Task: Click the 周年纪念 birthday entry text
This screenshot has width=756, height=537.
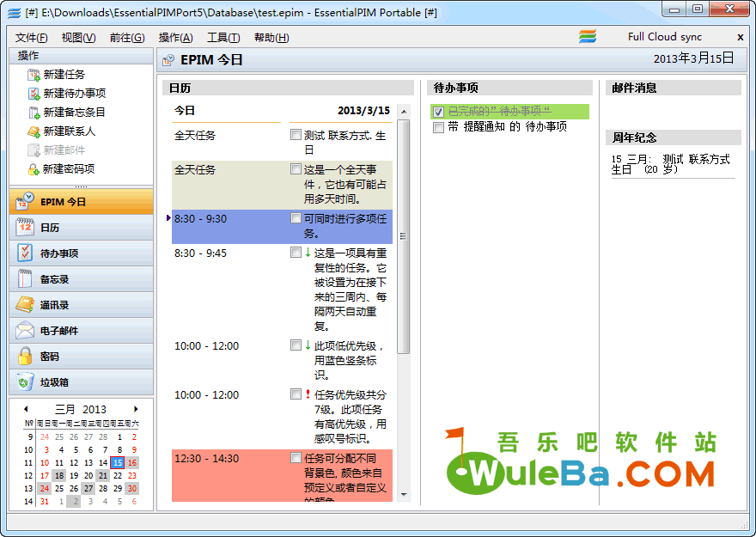Action: point(671,164)
